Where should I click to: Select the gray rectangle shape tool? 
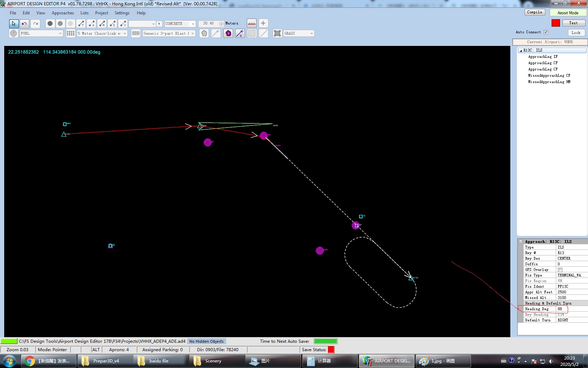click(252, 33)
